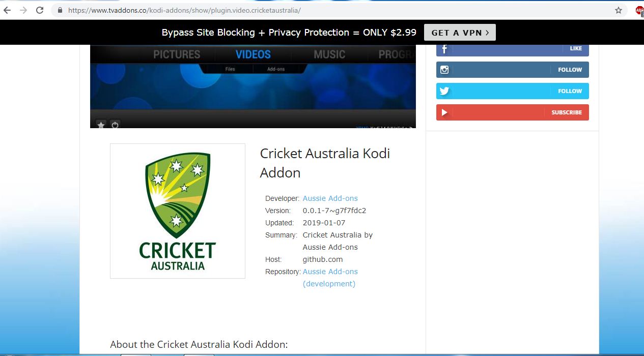Select VIDEOS tab in the Kodi screenshot
The image size is (644, 356).
[253, 54]
